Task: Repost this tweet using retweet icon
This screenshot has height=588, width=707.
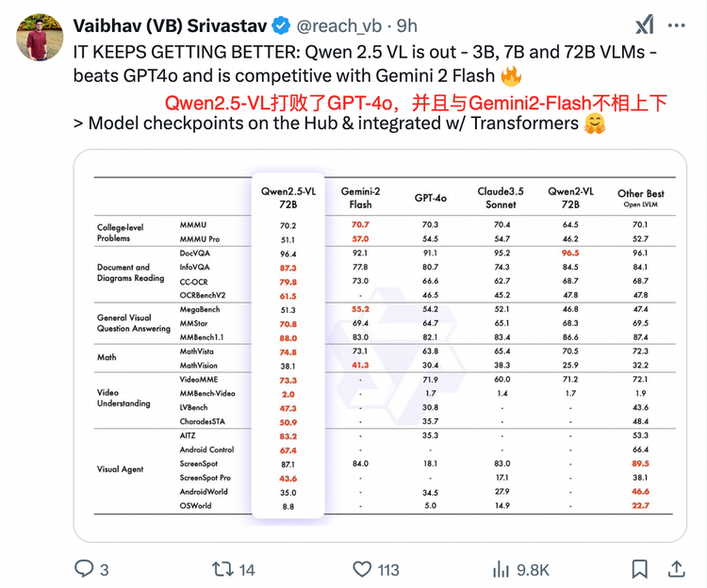Action: (x=222, y=569)
